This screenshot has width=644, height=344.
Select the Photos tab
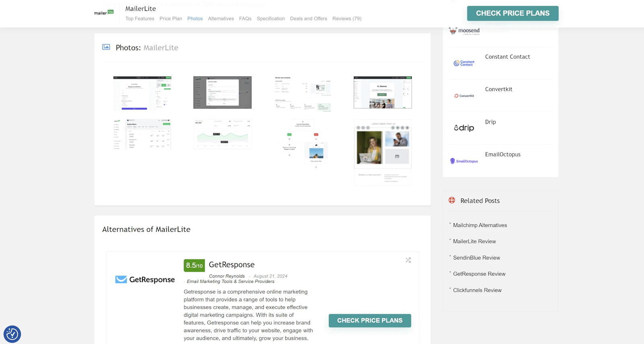point(195,19)
